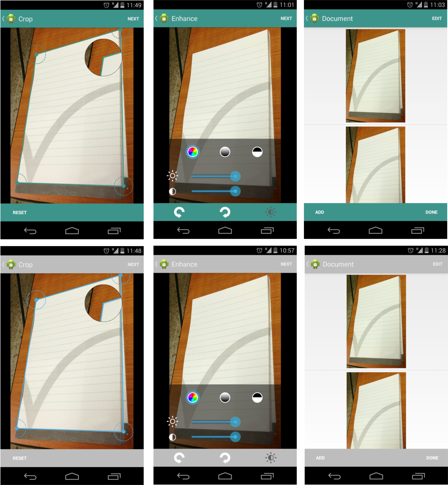The height and width of the screenshot is (485, 448).
Task: Select the Enhance title bar
Action: click(184, 18)
